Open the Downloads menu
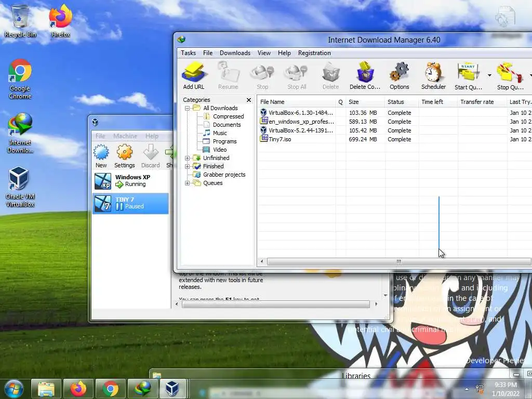 [x=235, y=53]
